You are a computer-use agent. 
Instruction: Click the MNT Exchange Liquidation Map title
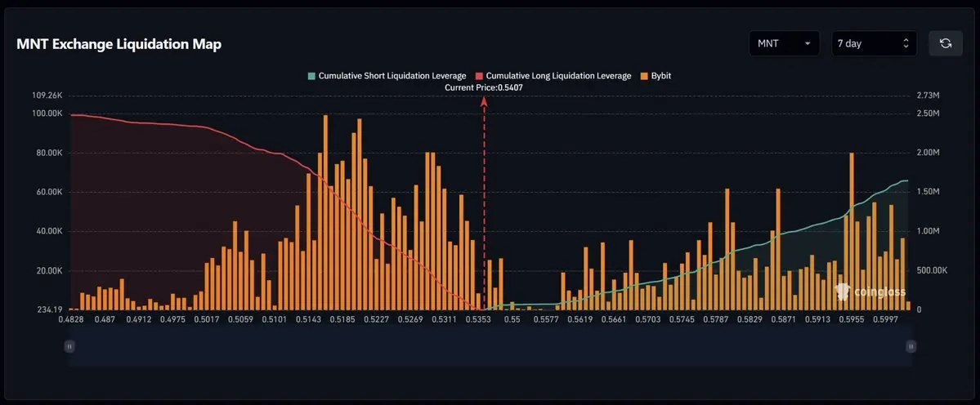click(119, 44)
